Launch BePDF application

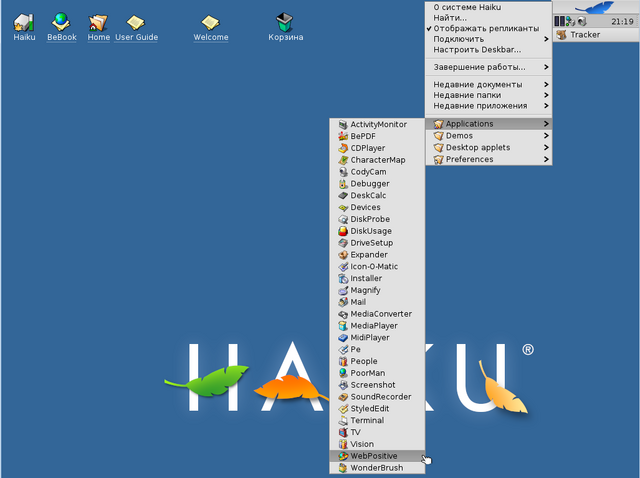coord(377,136)
